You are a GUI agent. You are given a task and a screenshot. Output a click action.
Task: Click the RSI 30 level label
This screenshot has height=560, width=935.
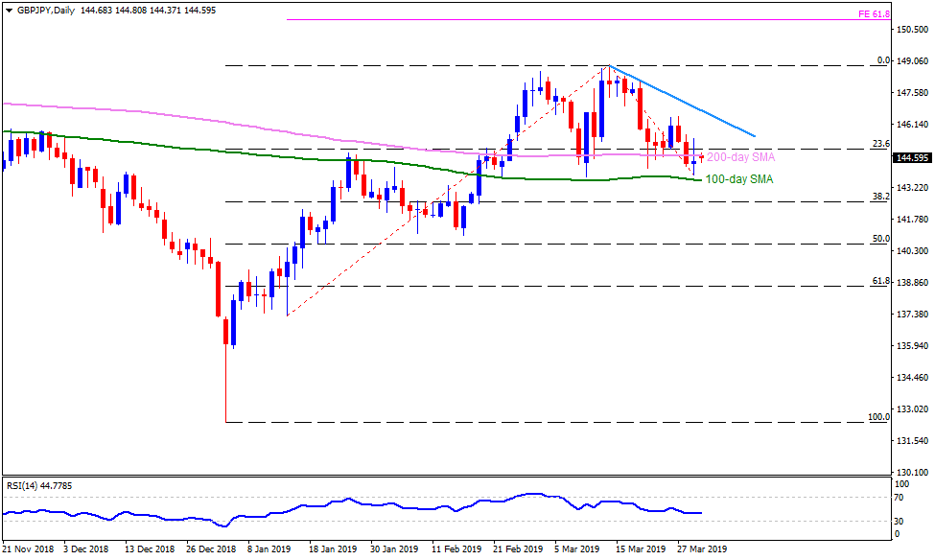pos(901,521)
